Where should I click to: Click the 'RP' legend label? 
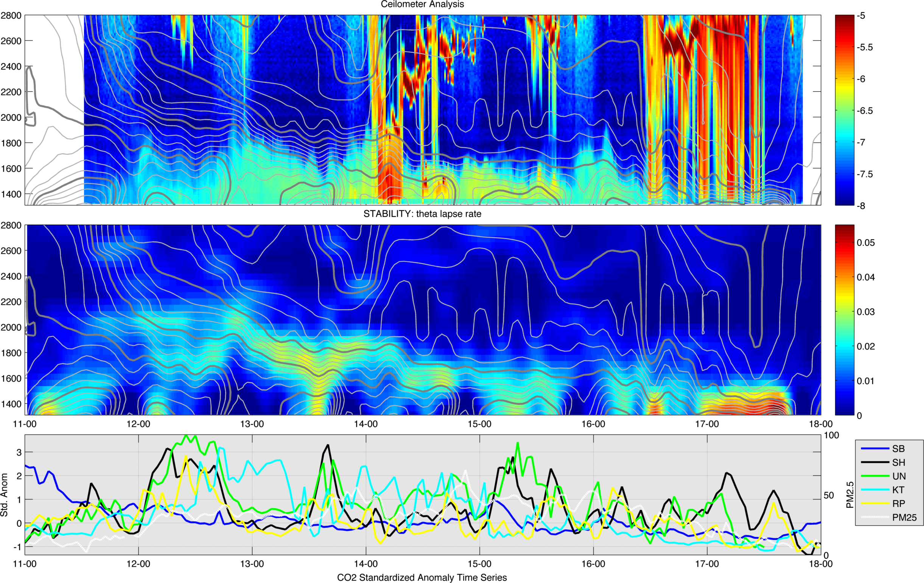pyautogui.click(x=899, y=504)
